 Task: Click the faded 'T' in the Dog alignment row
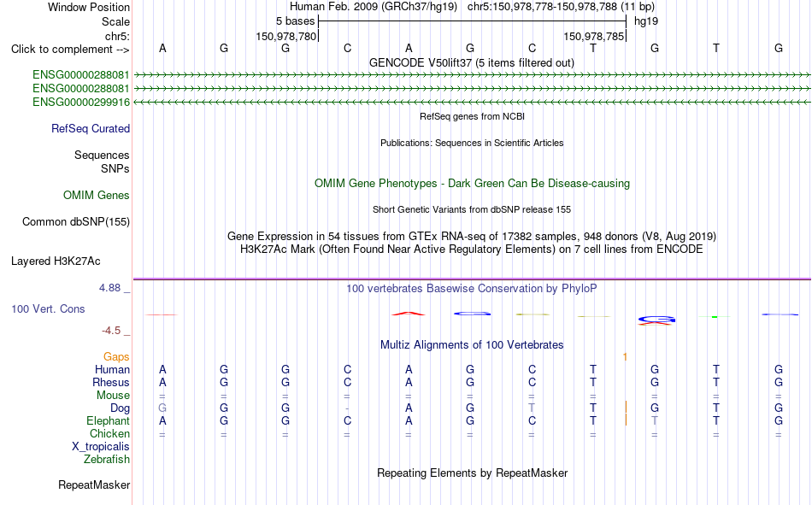pos(532,408)
